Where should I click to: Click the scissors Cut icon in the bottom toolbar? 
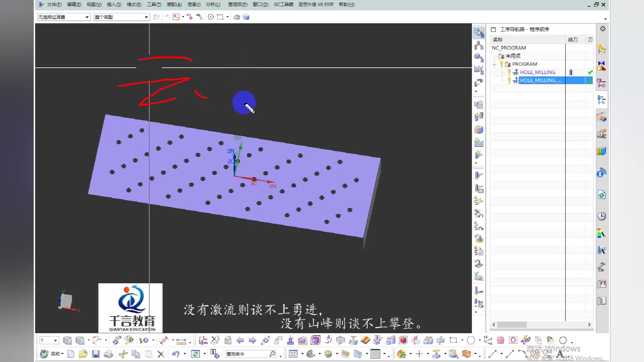tap(123, 354)
